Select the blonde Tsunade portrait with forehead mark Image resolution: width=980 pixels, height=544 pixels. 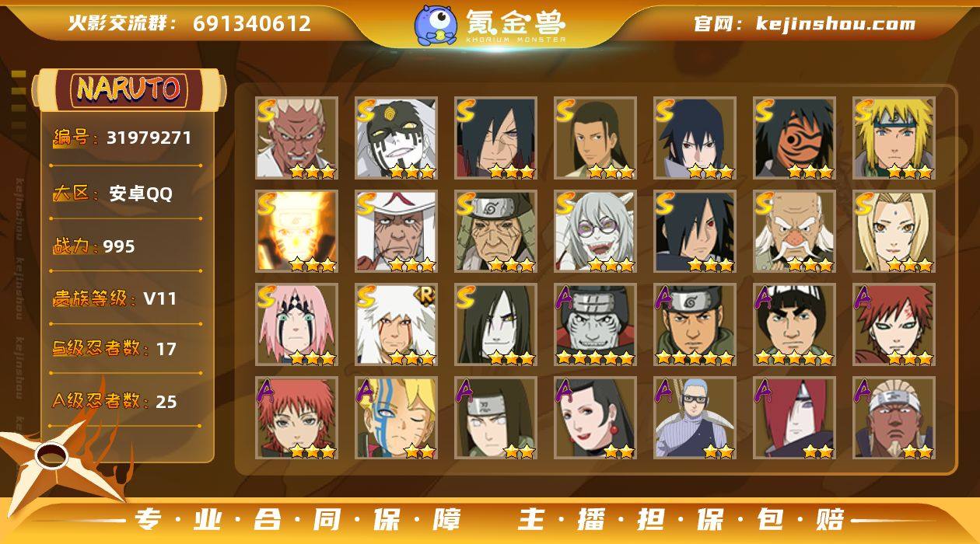point(894,232)
